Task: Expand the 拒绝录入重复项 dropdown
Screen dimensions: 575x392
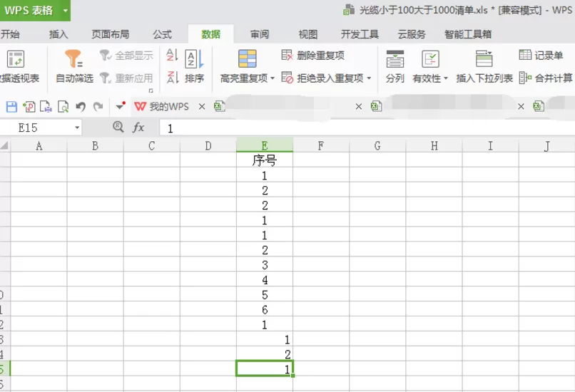Action: [369, 78]
